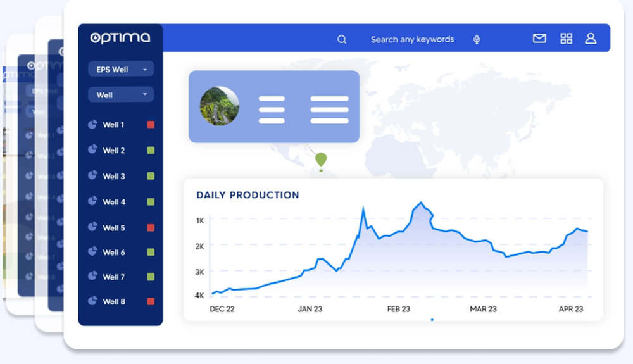The image size is (633, 364).
Task: Click the 3K y-axis label
Action: coord(200,272)
